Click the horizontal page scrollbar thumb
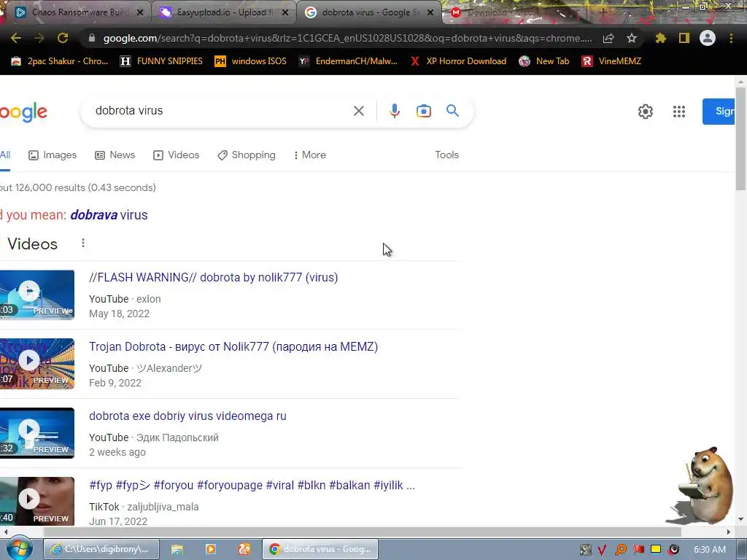This screenshot has width=747, height=560. coord(362,532)
